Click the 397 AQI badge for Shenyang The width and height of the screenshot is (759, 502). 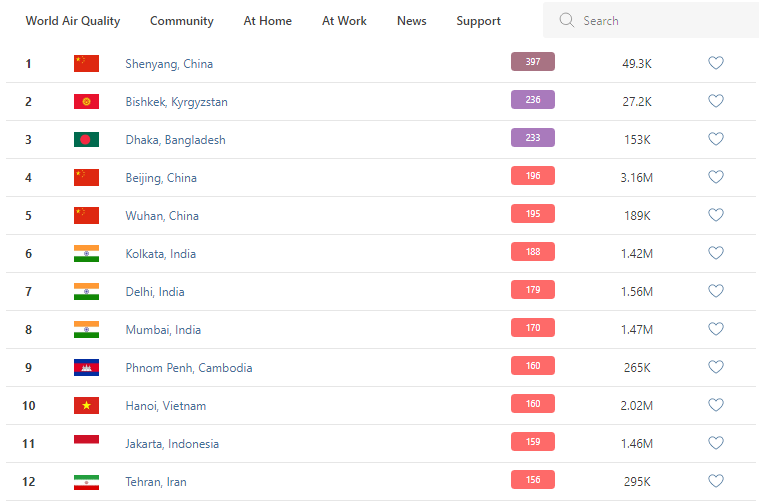[x=533, y=62]
